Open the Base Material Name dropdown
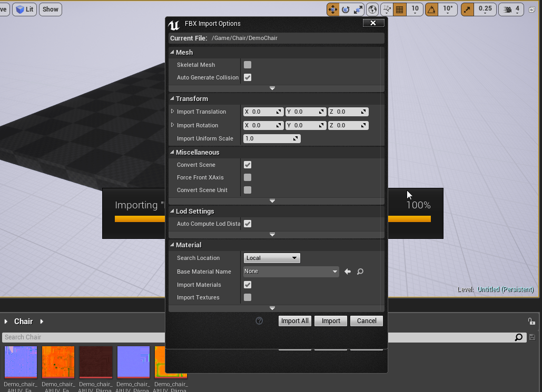The image size is (542, 392). coord(291,272)
